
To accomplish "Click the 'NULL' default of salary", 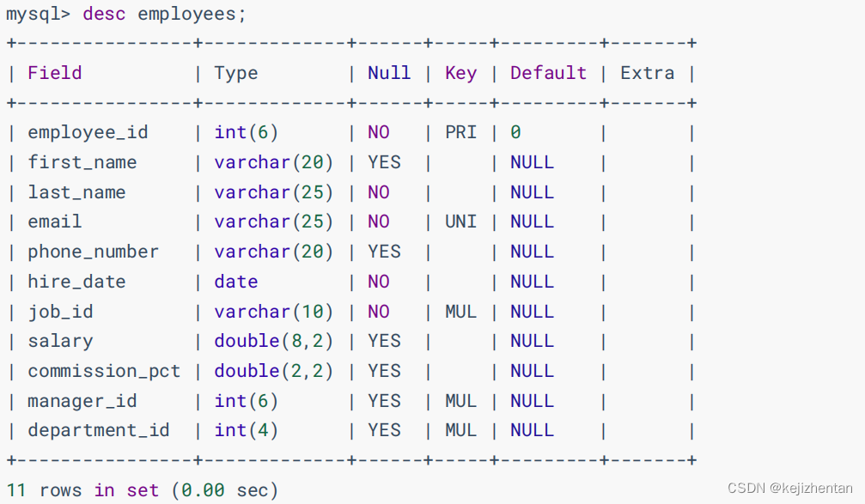I will click(532, 342).
